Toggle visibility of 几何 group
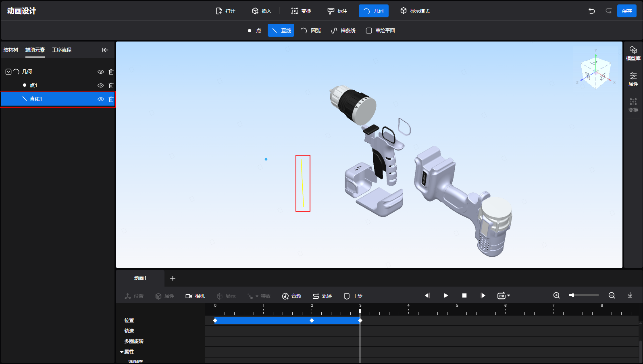Image resolution: width=643 pixels, height=364 pixels. point(101,72)
